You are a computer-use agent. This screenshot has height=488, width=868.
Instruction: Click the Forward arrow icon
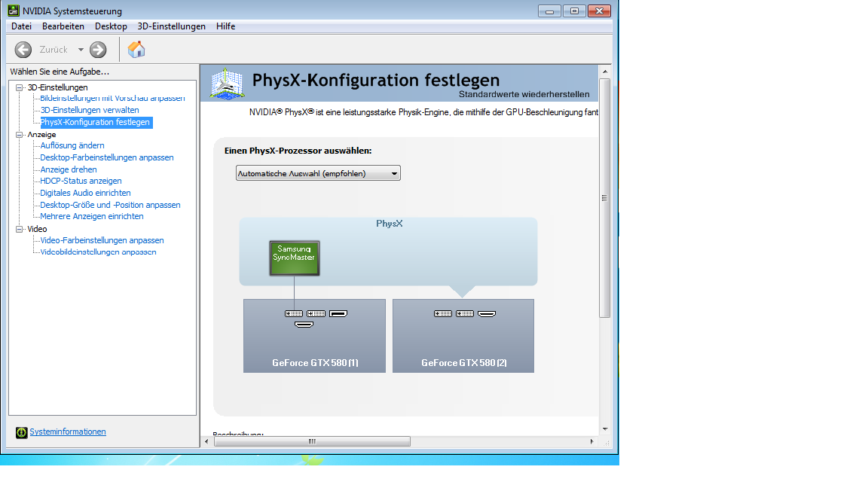click(98, 50)
